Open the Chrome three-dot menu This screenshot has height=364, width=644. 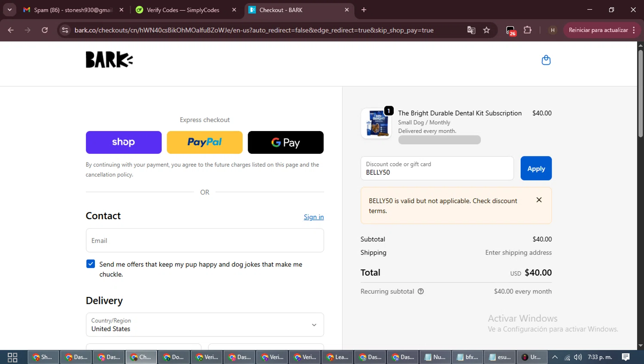[x=634, y=30]
